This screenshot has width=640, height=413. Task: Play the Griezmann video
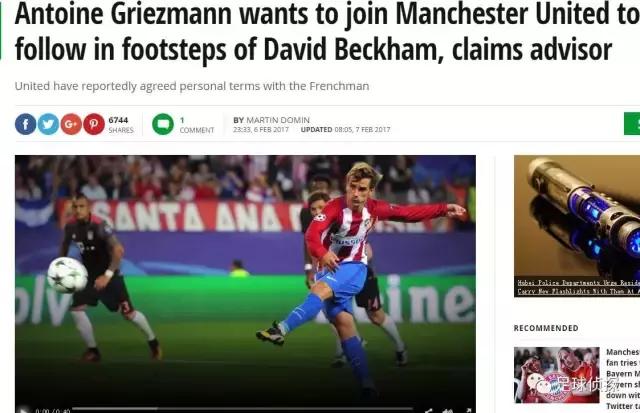(x=24, y=410)
